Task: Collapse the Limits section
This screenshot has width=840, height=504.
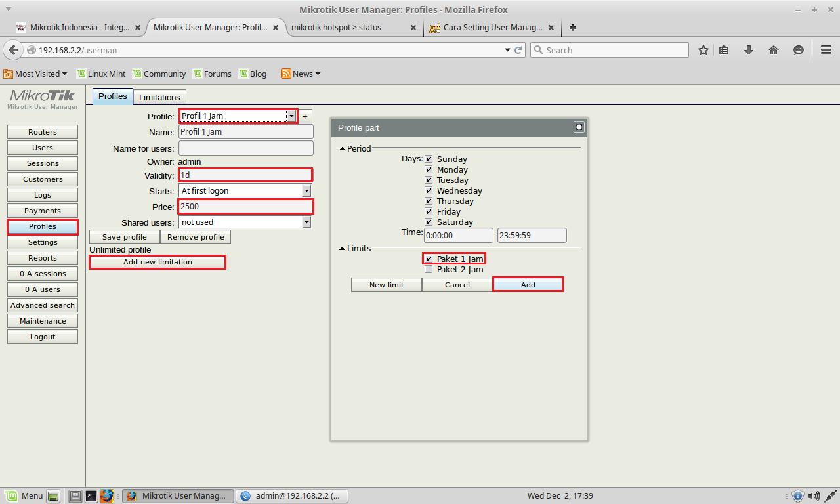Action: (x=342, y=249)
